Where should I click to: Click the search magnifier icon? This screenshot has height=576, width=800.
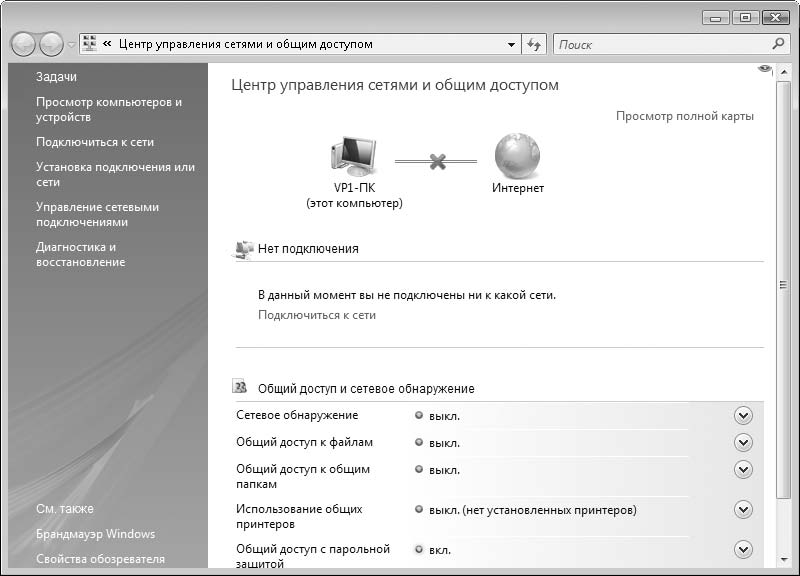point(779,44)
